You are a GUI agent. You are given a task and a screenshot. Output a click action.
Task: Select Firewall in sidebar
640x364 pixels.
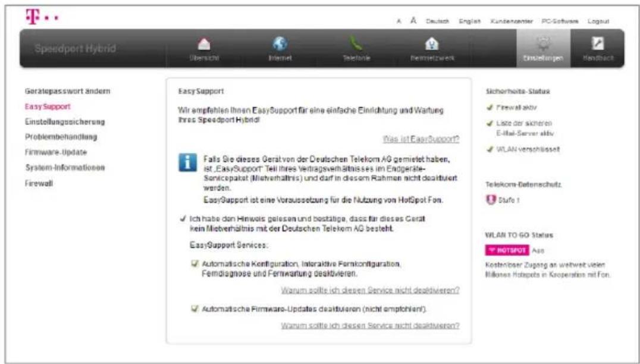click(39, 184)
